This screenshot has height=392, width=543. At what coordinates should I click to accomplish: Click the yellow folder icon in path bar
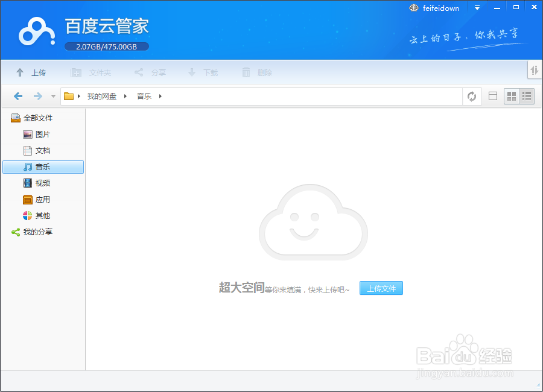(69, 96)
